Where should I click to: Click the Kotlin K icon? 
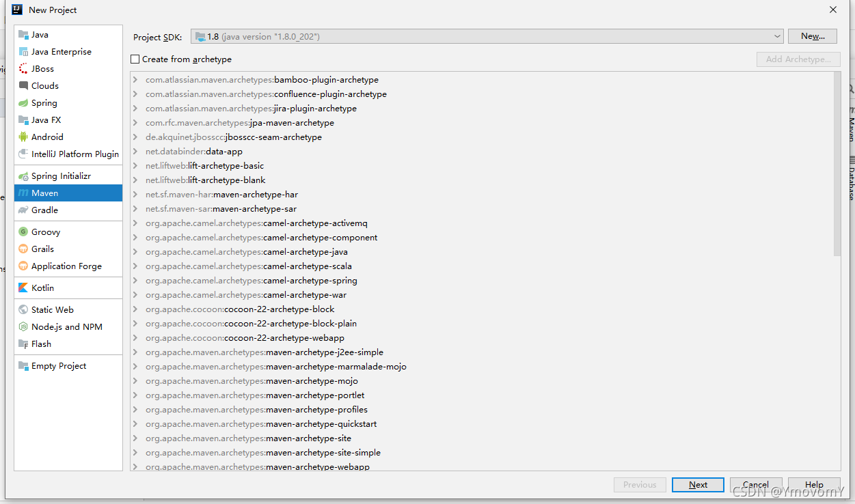coord(23,288)
